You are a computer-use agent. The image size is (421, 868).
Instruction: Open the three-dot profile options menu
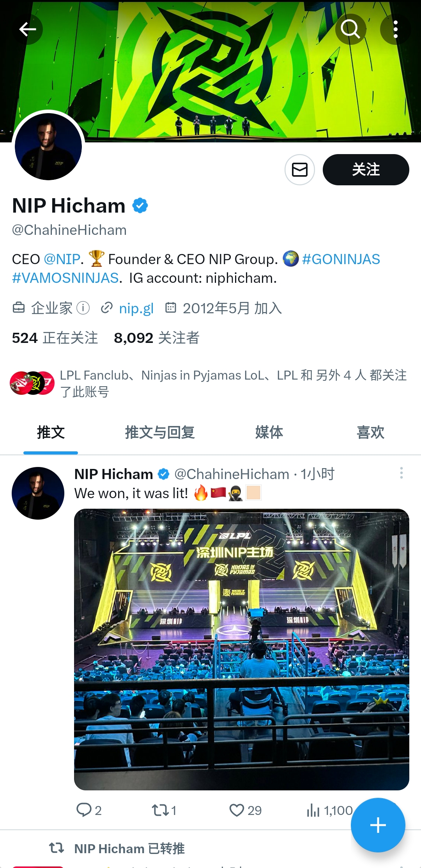click(x=395, y=29)
